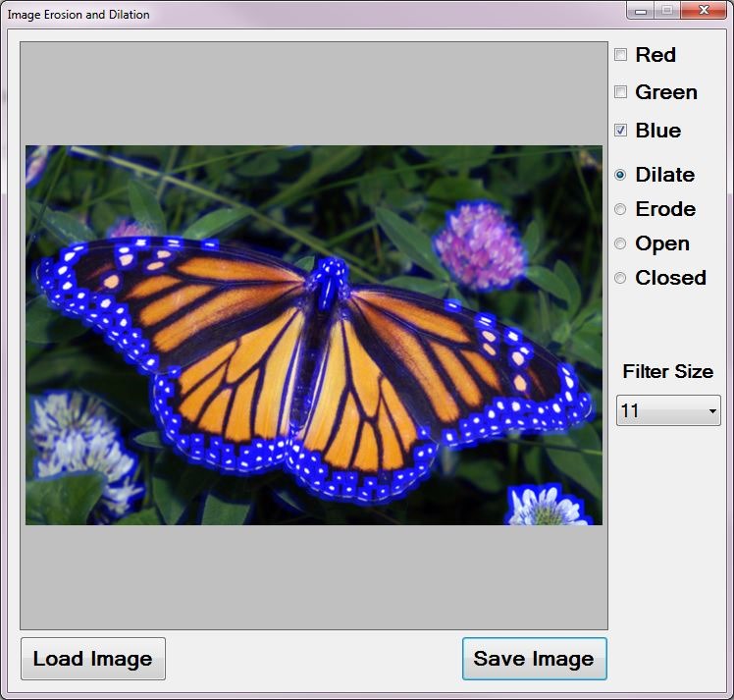Switch to the Open morphology option

pos(620,243)
